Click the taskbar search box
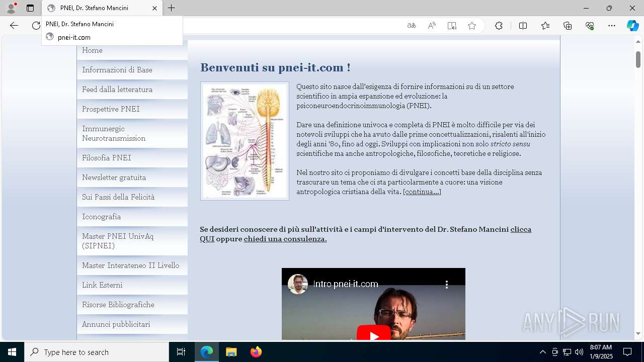 pyautogui.click(x=97, y=352)
